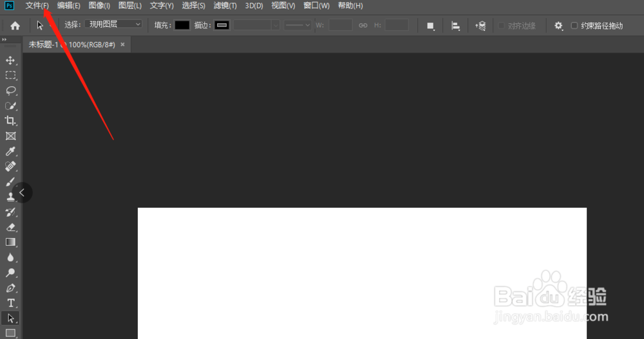The height and width of the screenshot is (339, 644).
Task: Select the Frame tool
Action: click(10, 136)
